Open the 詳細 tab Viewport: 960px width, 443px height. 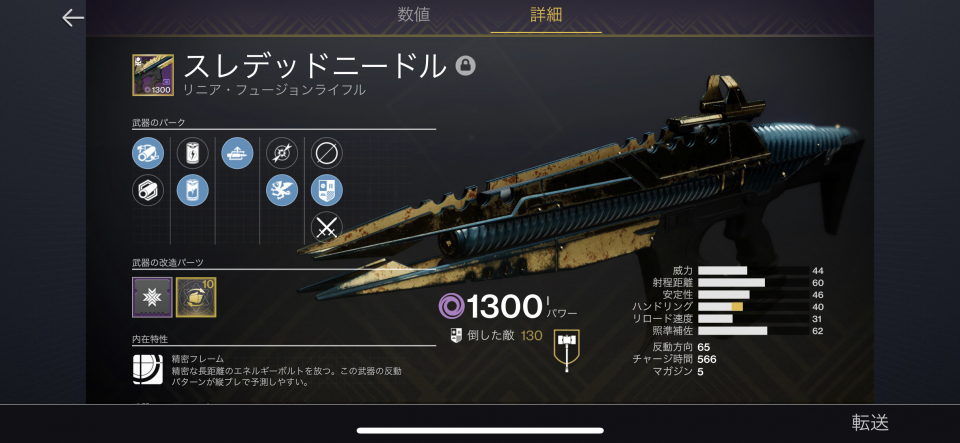(546, 15)
